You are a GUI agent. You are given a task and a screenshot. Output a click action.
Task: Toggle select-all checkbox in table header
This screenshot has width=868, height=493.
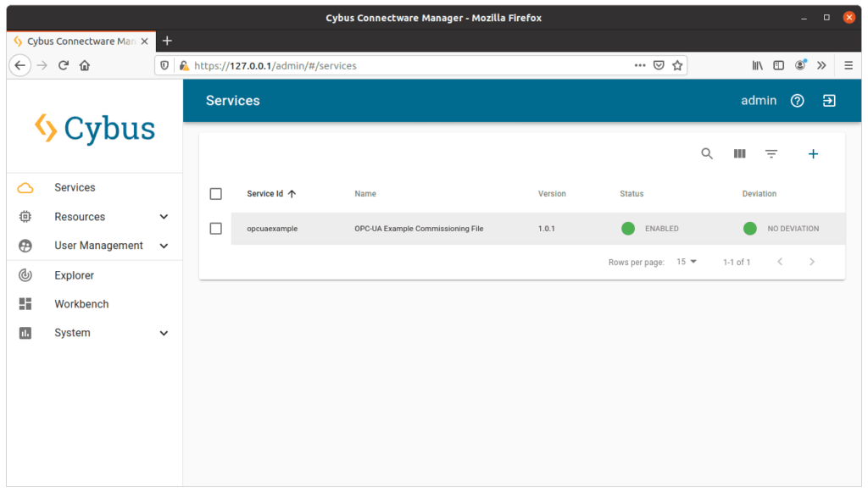216,194
